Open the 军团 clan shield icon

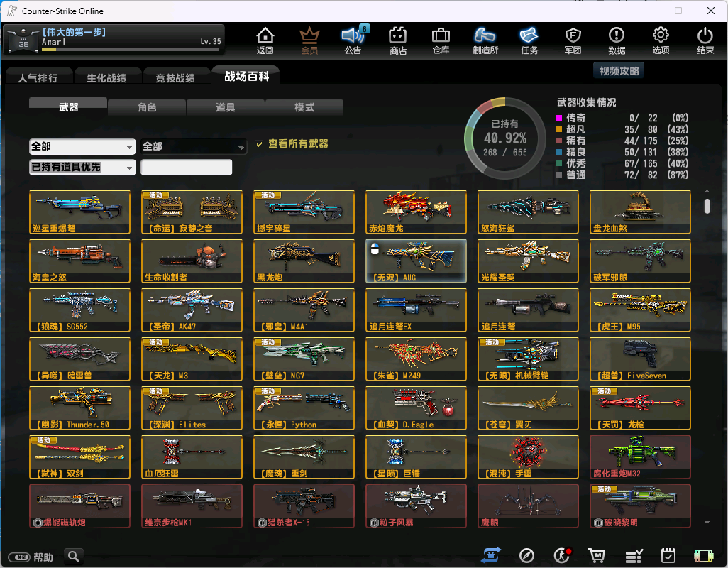(573, 40)
